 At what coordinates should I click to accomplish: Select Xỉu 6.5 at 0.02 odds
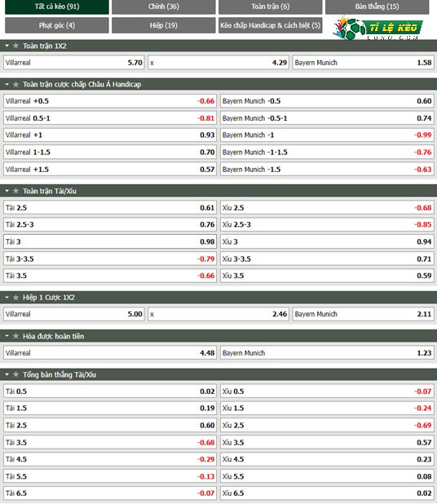(327, 493)
